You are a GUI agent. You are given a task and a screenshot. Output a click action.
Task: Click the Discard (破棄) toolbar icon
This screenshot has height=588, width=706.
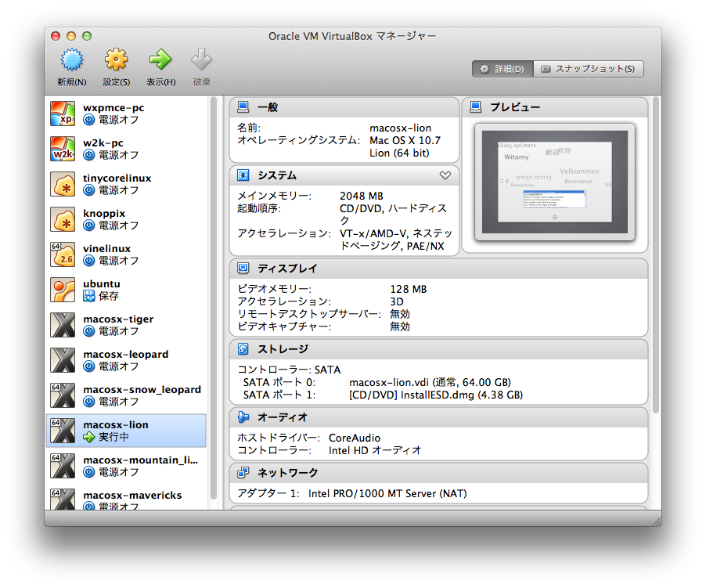[x=201, y=60]
